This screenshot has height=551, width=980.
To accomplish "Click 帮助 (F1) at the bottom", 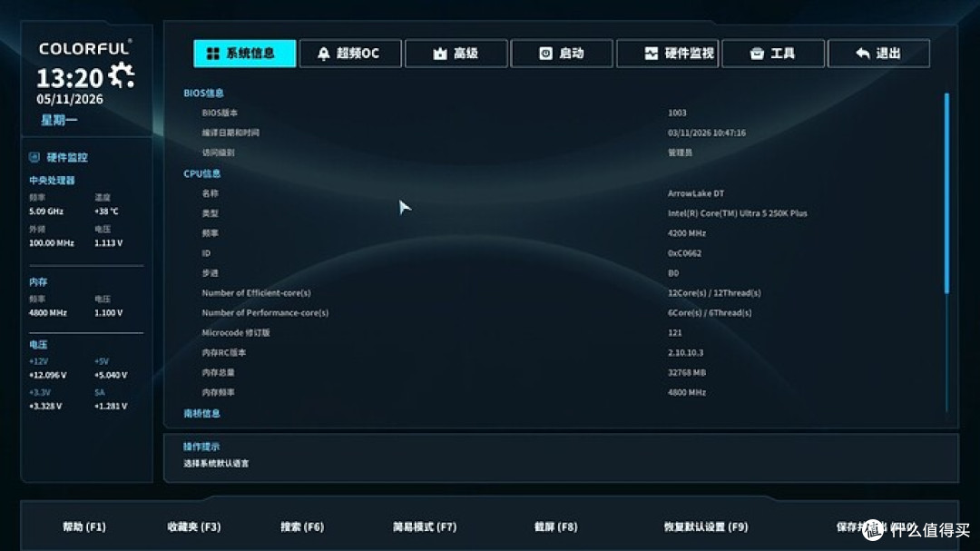I will pos(84,526).
